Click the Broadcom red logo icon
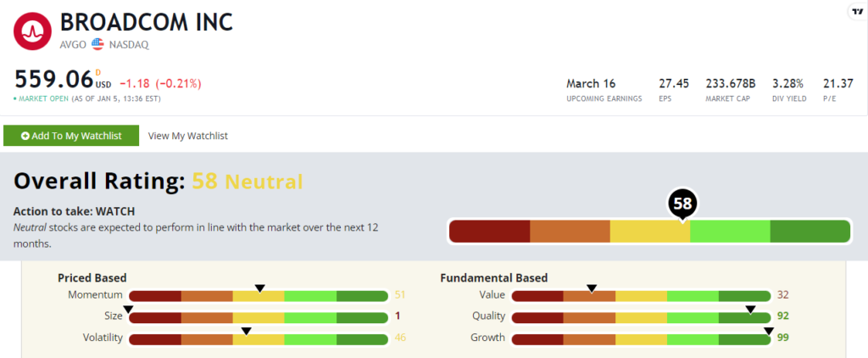The image size is (868, 358). pos(33,31)
